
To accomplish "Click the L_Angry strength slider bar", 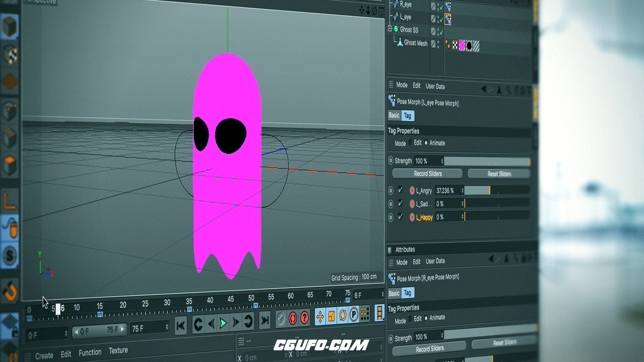I will tap(497, 191).
